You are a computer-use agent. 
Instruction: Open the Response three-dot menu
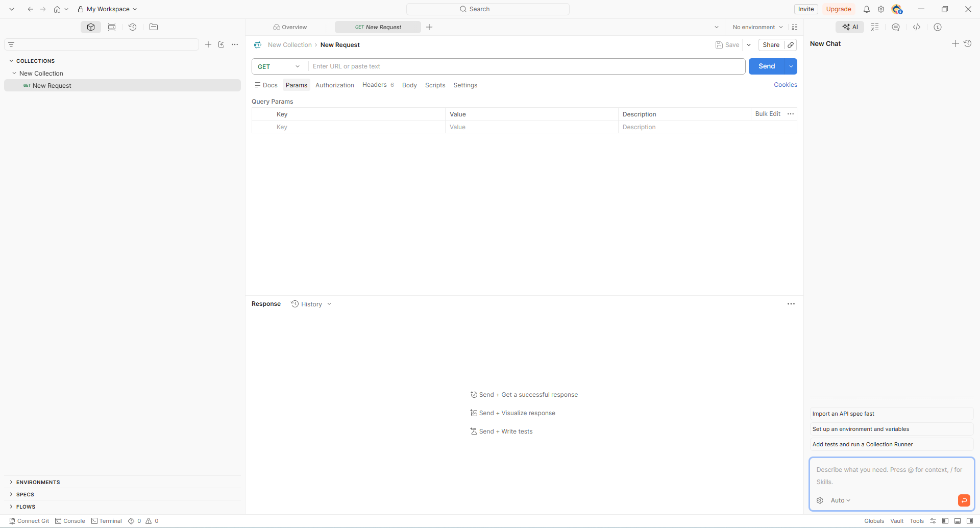click(791, 304)
